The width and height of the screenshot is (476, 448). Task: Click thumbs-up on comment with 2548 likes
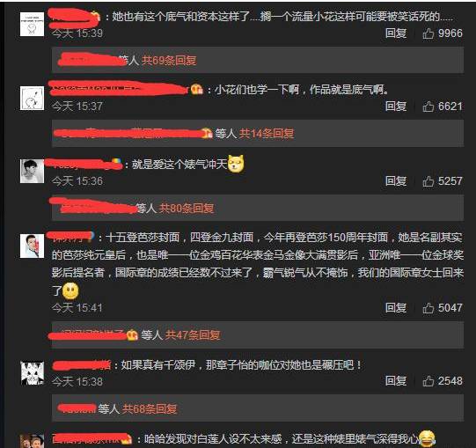click(x=428, y=381)
